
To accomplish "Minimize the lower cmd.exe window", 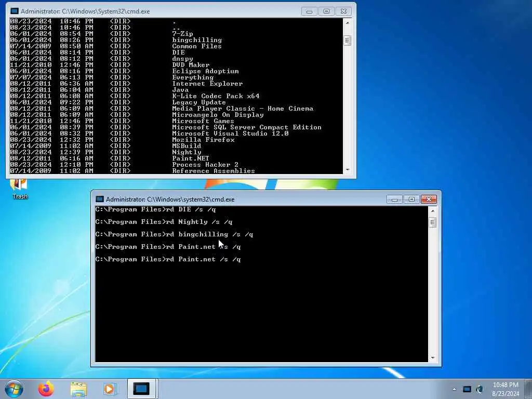I will pos(394,199).
